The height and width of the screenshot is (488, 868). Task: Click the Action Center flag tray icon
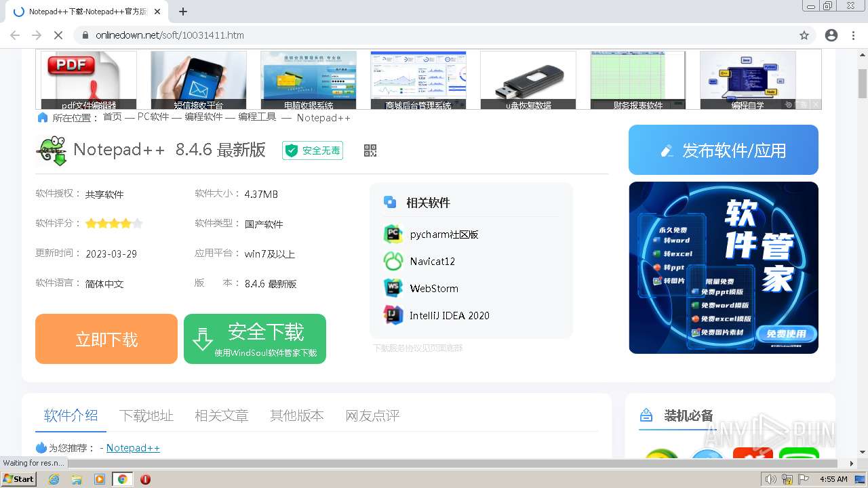click(x=803, y=479)
